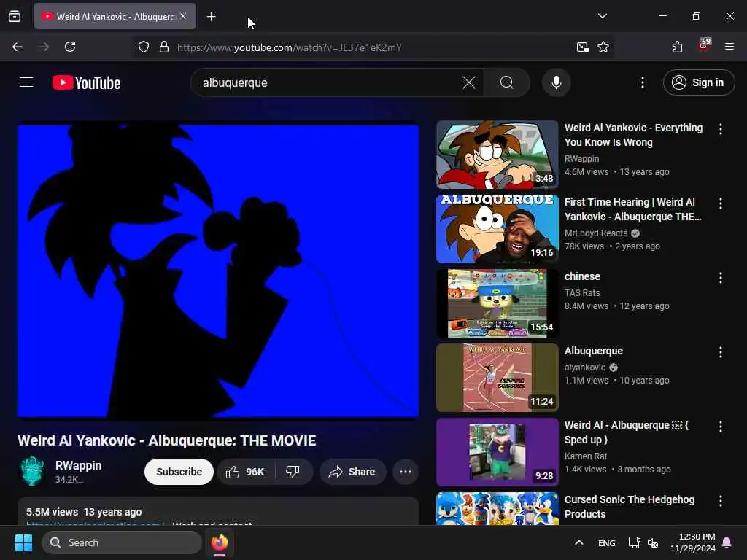The width and height of the screenshot is (747, 560).
Task: Open Firefox from the taskbar
Action: (220, 542)
